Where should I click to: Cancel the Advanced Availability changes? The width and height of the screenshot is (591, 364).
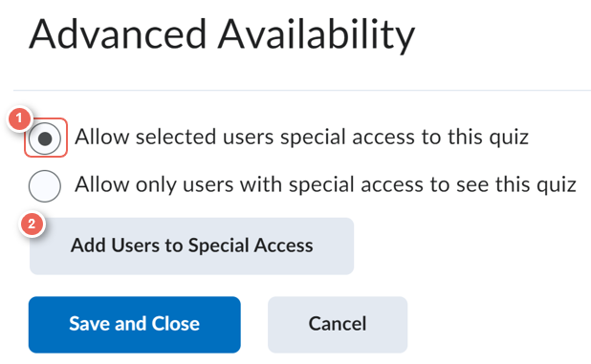[x=338, y=325]
